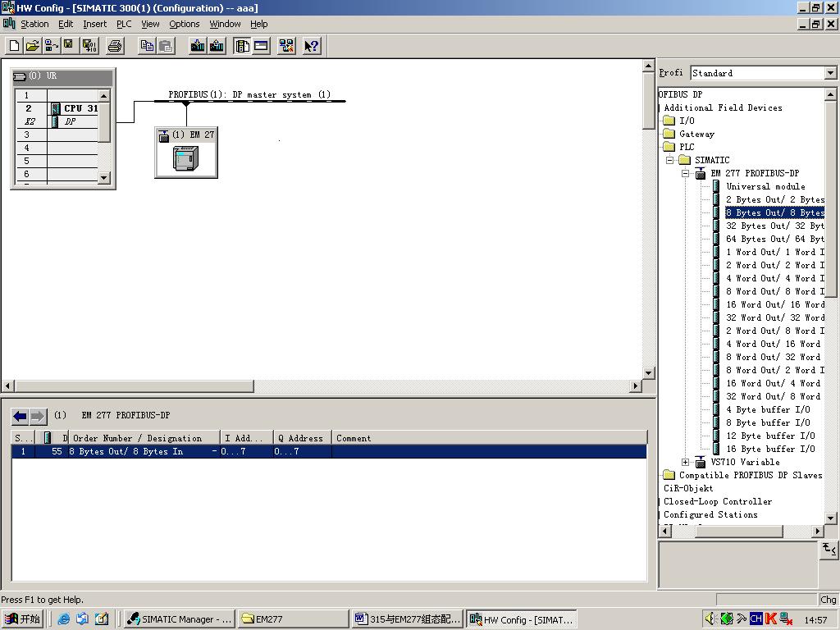Select 16 Byte buffer I/O catalog entry
Screen dimensions: 840x630
pos(770,449)
